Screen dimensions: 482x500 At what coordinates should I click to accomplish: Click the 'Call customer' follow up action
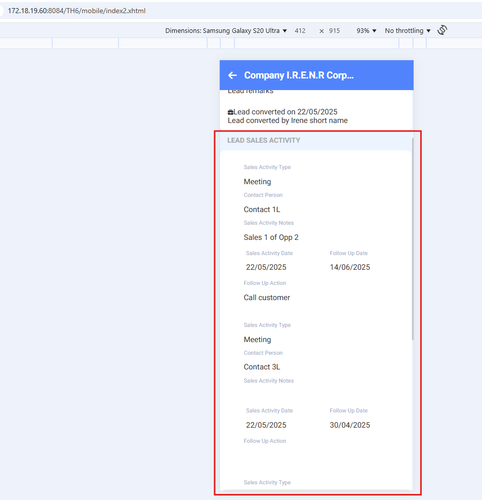(267, 297)
